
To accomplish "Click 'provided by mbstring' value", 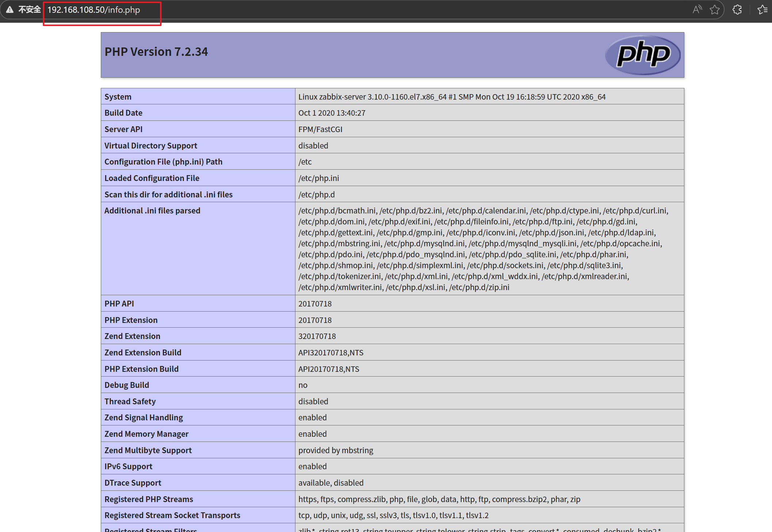I will (x=336, y=450).
